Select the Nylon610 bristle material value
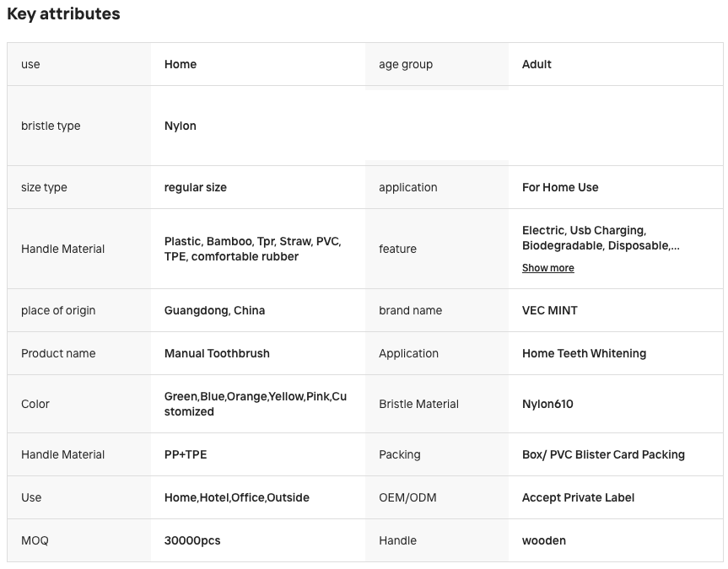Image resolution: width=728 pixels, height=569 pixels. click(x=547, y=404)
